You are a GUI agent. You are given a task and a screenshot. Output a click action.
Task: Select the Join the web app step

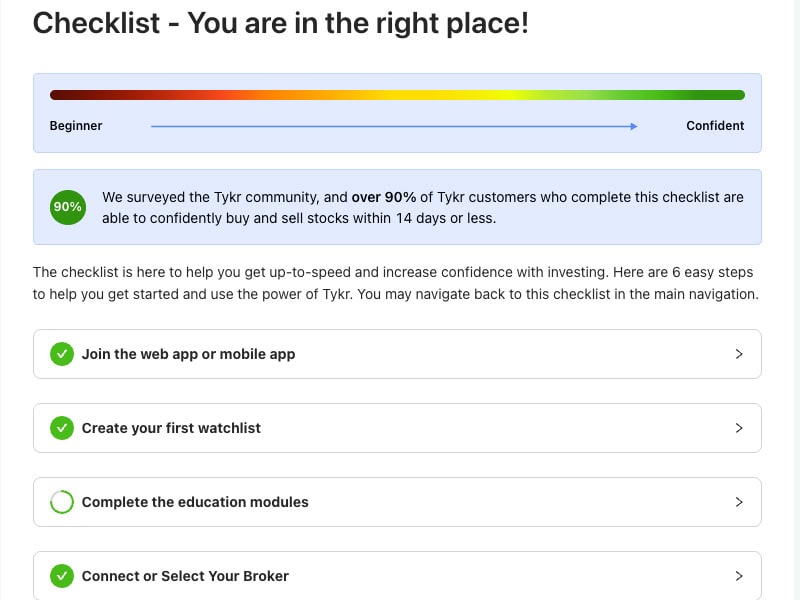click(x=400, y=354)
